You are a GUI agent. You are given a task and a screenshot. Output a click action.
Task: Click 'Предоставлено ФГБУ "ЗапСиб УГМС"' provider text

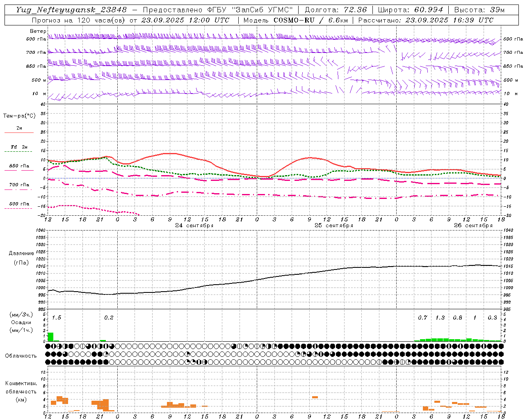tap(218, 10)
